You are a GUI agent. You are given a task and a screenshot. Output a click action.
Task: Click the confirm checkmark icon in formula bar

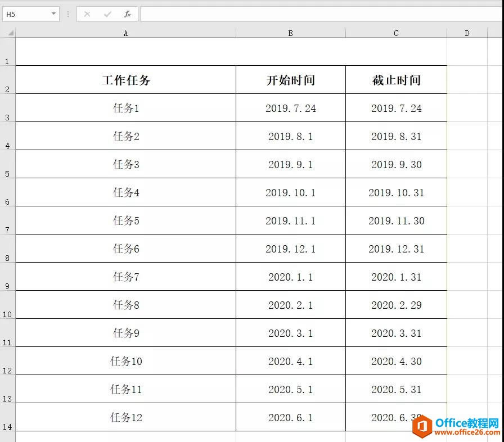coord(107,14)
